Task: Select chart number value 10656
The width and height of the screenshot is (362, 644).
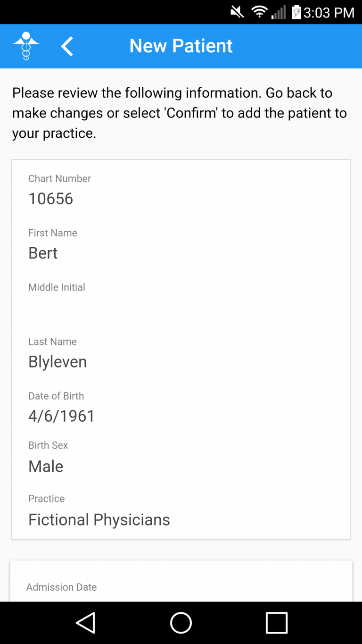Action: (51, 199)
